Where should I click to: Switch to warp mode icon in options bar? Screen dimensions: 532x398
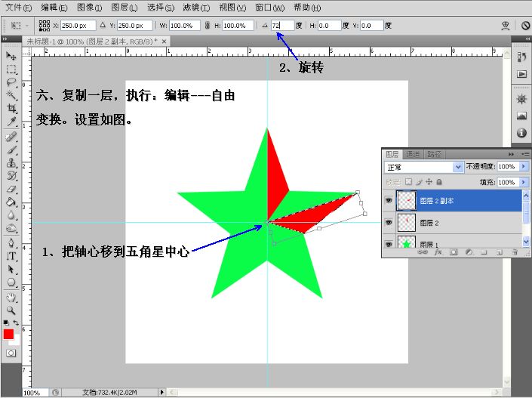(x=506, y=26)
